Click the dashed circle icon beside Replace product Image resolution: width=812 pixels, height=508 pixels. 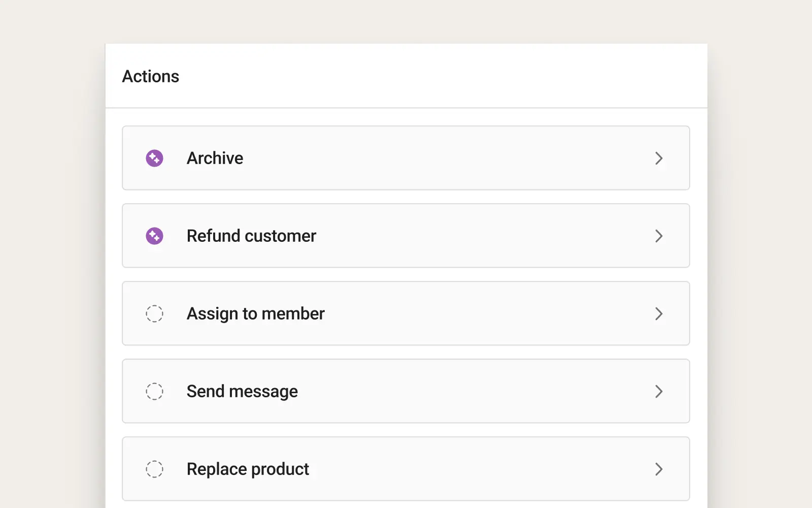(154, 469)
